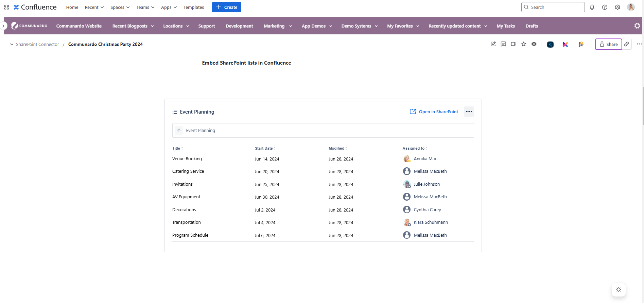Viewport: 644px width, 303px height.
Task: Open the page comments icon
Action: pyautogui.click(x=503, y=44)
